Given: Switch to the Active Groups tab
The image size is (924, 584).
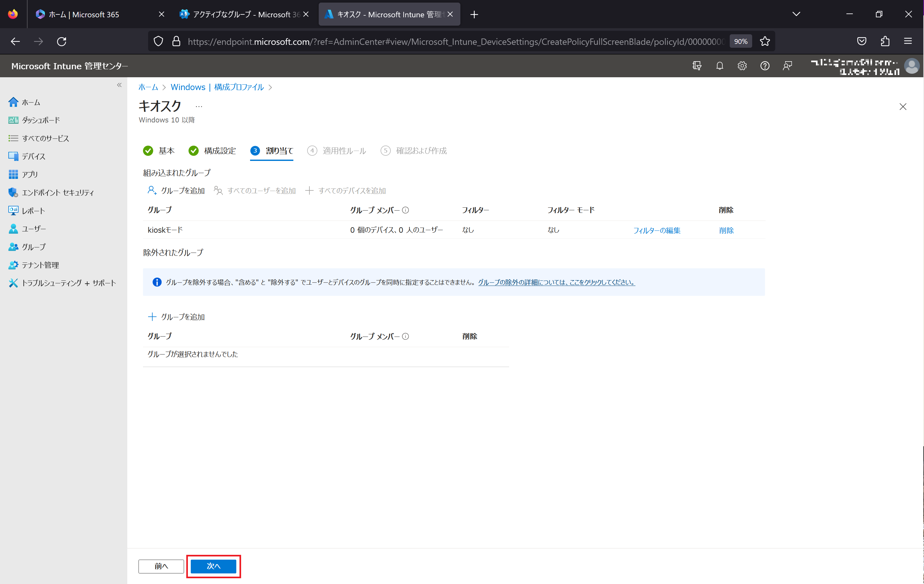Looking at the screenshot, I should tap(244, 14).
